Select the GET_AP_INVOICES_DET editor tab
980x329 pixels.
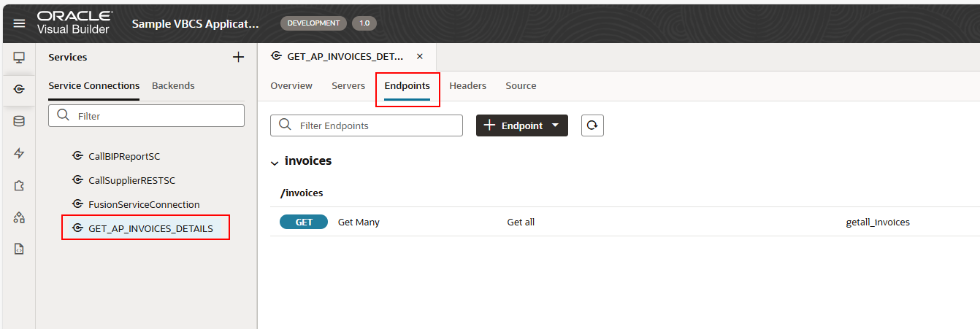[x=346, y=56]
